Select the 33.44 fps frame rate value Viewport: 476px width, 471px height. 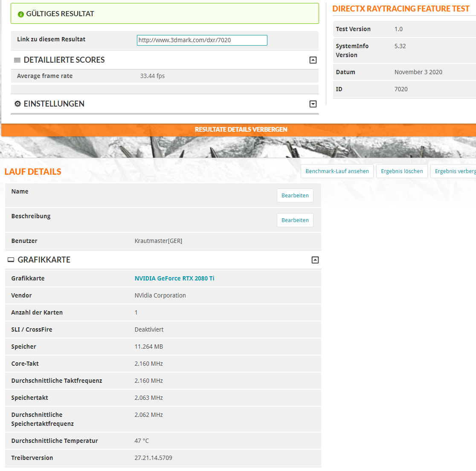[152, 76]
